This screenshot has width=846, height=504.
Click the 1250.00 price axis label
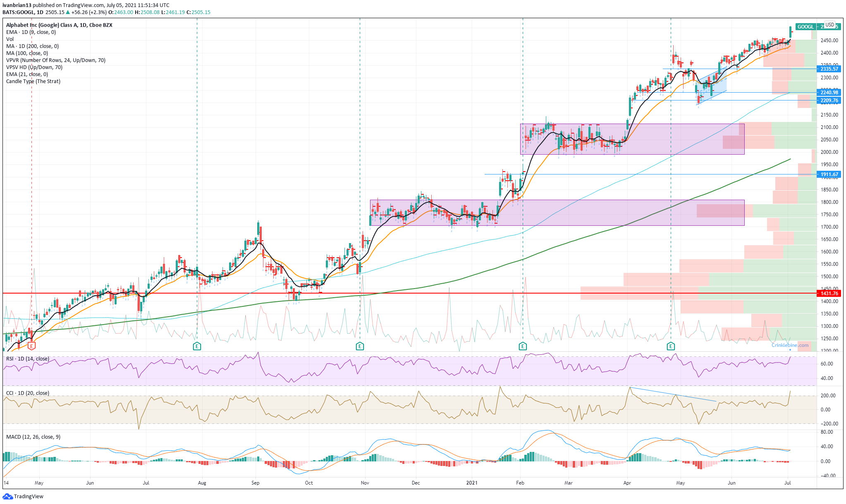point(829,338)
